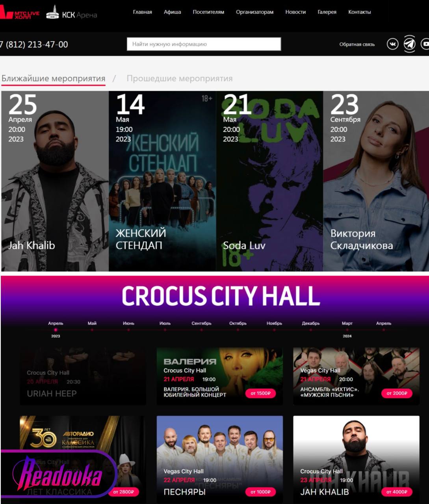The image size is (429, 504).
Task: Open the VK social network icon
Action: click(392, 44)
